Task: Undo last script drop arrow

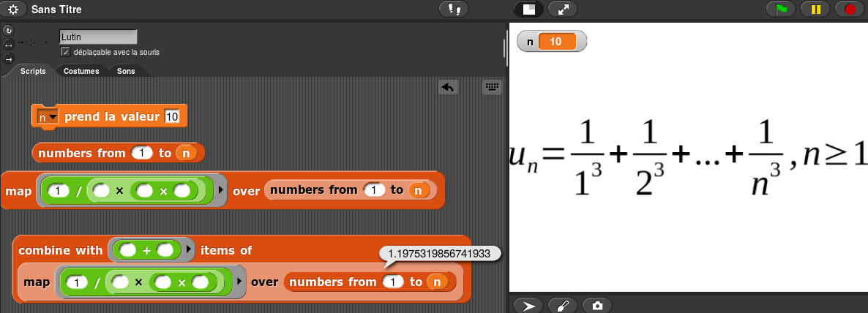Action: (x=448, y=88)
